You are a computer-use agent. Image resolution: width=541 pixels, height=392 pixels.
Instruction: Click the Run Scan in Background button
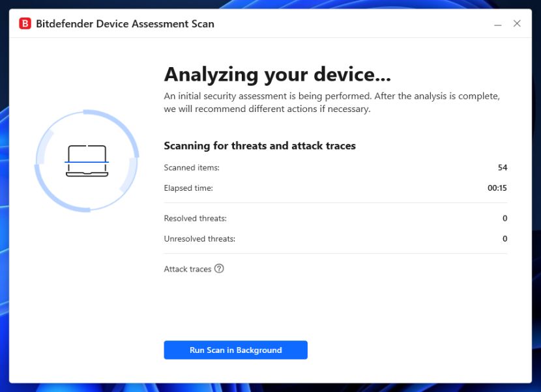[x=236, y=350]
